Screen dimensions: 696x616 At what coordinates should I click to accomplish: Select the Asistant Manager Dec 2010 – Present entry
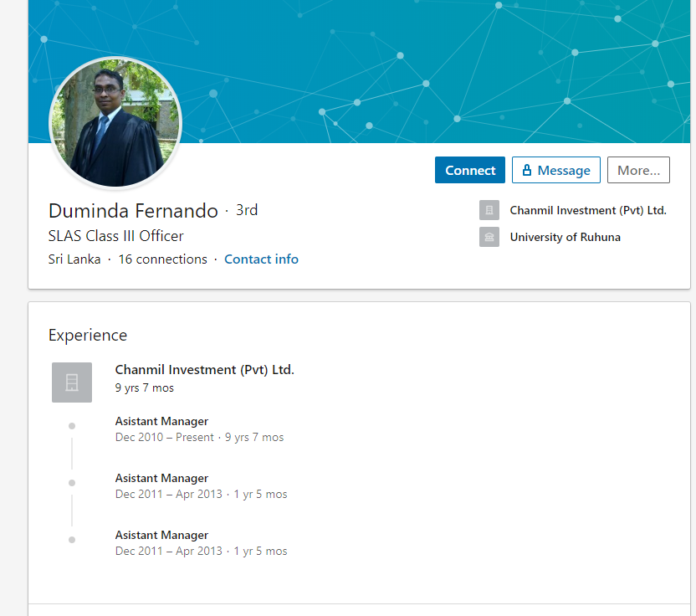click(x=199, y=429)
